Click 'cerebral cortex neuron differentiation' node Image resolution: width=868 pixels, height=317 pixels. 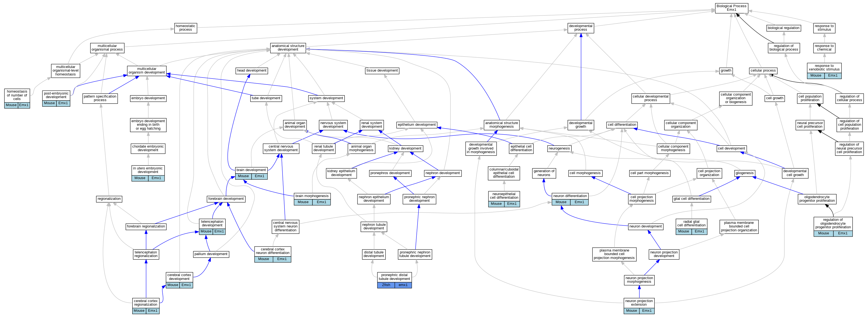pos(273,254)
